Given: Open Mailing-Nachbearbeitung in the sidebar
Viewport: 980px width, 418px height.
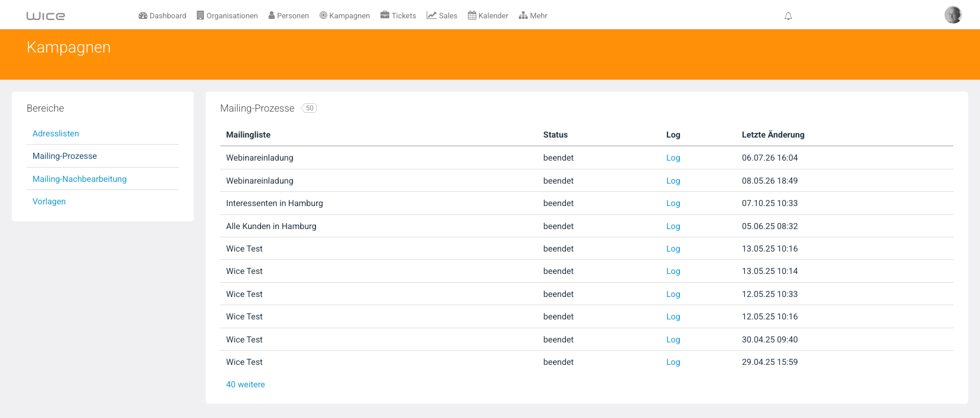Looking at the screenshot, I should click(79, 179).
